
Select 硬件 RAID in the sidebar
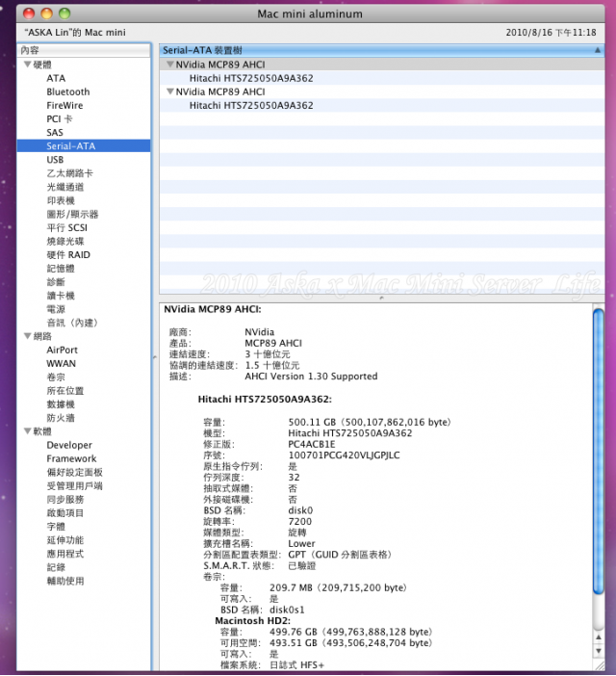(x=68, y=255)
